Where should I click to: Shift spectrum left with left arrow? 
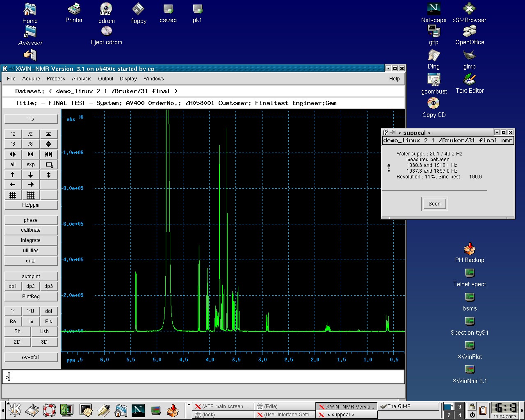click(x=13, y=185)
